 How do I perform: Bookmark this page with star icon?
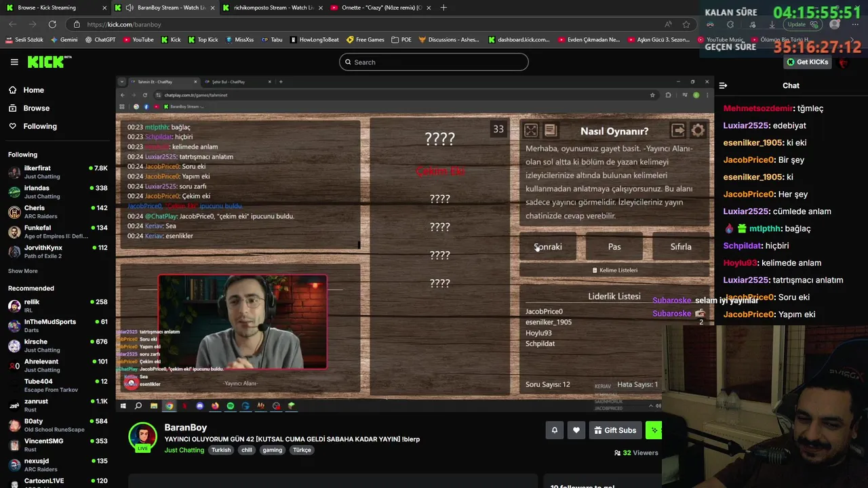686,24
